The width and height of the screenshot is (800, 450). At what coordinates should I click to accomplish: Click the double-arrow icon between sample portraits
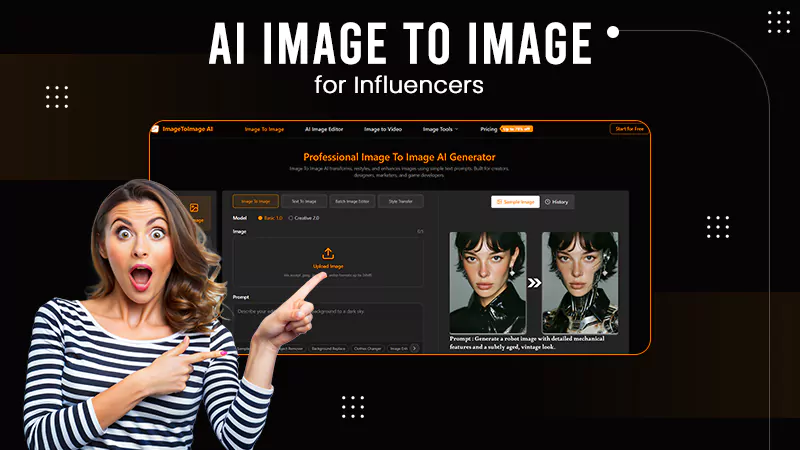click(534, 283)
